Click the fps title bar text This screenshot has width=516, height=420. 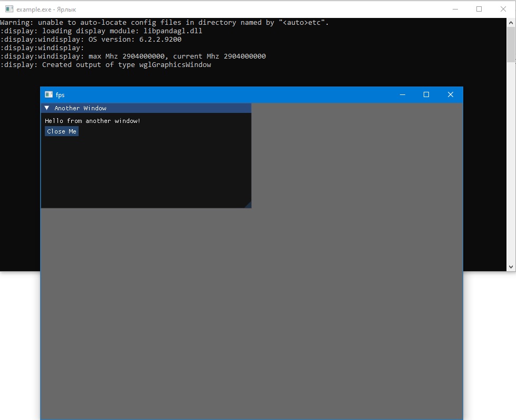pos(60,95)
